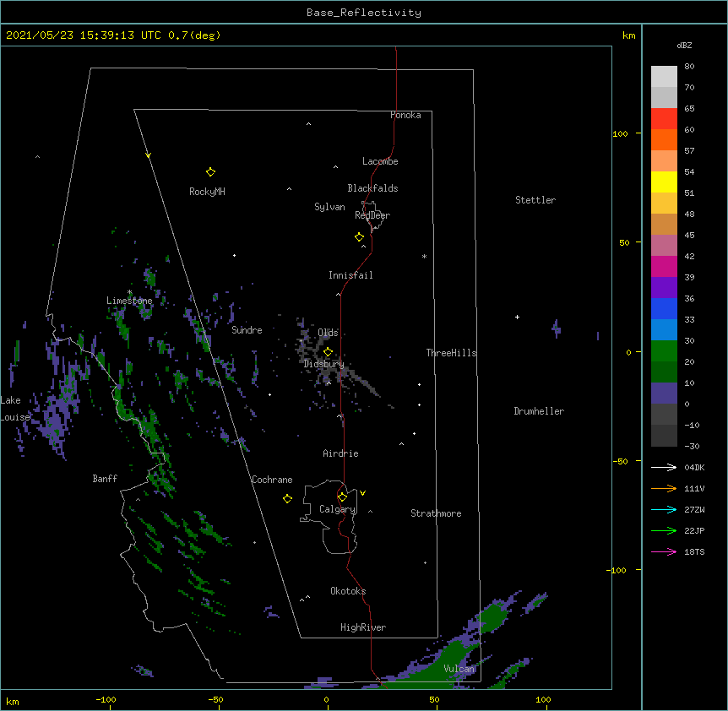This screenshot has height=711, width=728.
Task: Click the Didsbury town label
Action: click(x=324, y=364)
